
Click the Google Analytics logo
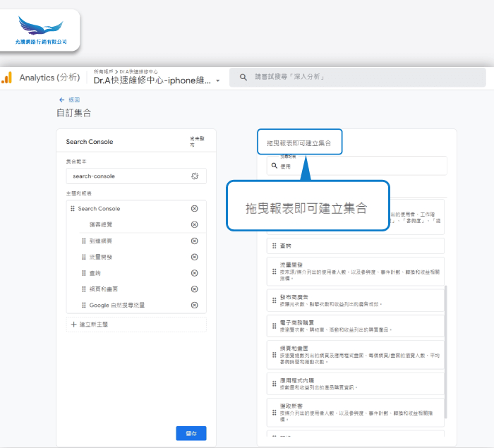tap(7, 78)
